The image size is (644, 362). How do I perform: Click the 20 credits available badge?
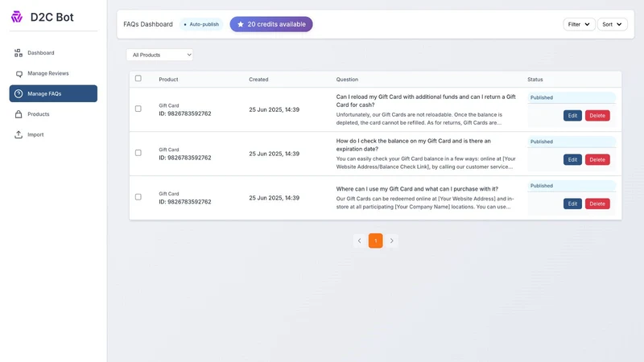point(271,24)
